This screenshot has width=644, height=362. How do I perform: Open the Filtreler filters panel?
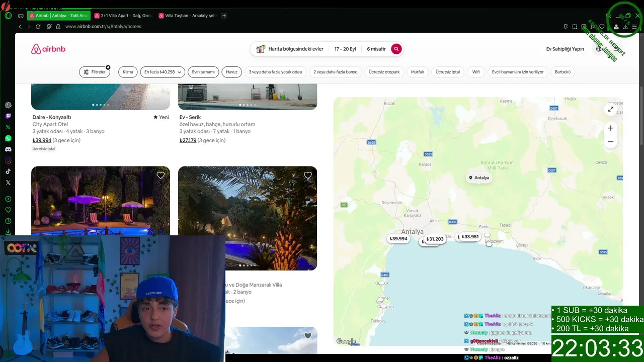pos(95,72)
